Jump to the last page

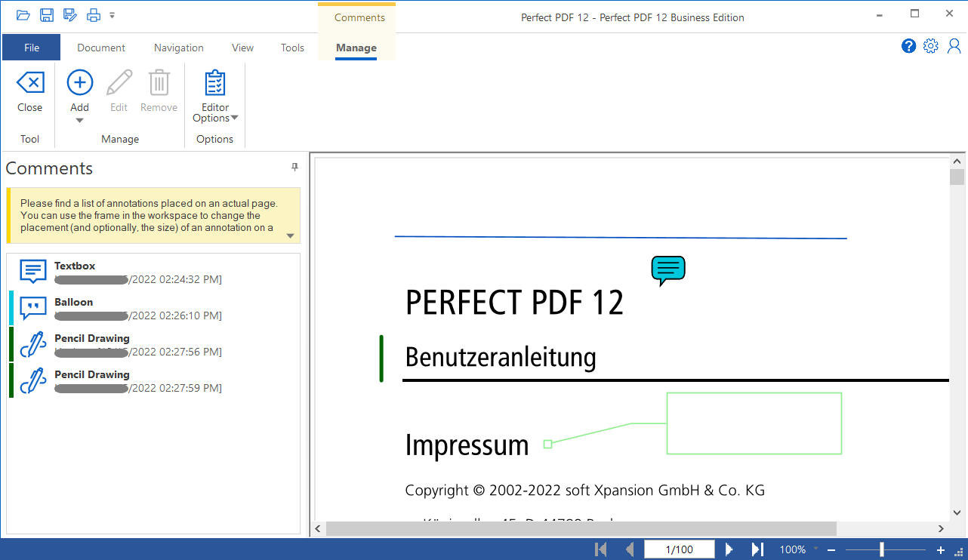pyautogui.click(x=757, y=549)
